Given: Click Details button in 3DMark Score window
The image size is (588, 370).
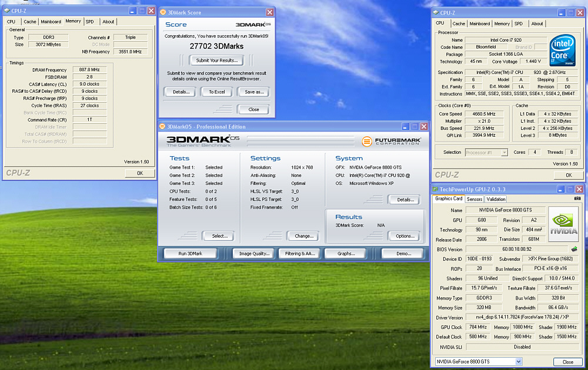Looking at the screenshot, I should pyautogui.click(x=181, y=92).
